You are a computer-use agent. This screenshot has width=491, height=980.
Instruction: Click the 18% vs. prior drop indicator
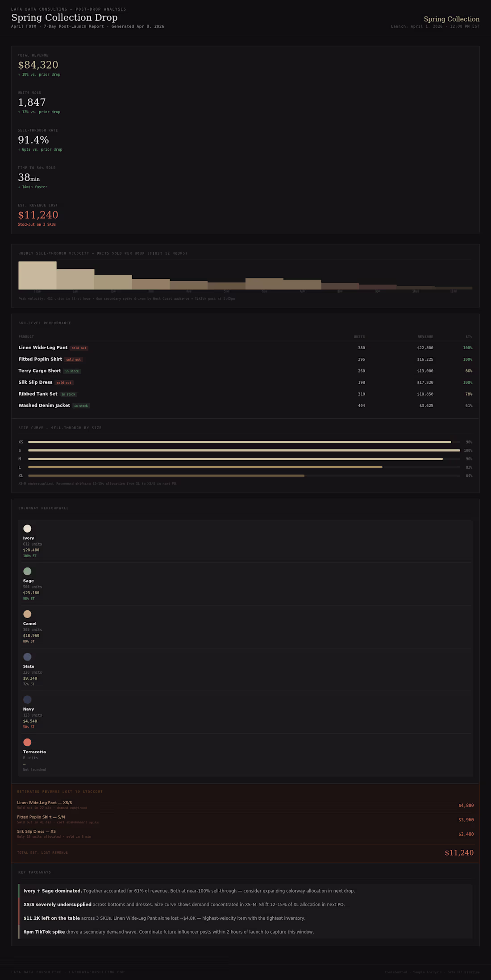click(x=39, y=74)
